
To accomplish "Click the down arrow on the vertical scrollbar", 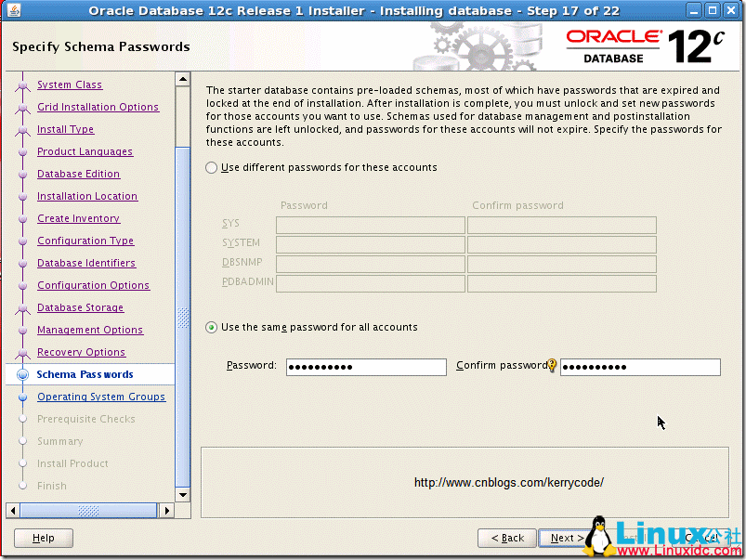I will click(183, 496).
